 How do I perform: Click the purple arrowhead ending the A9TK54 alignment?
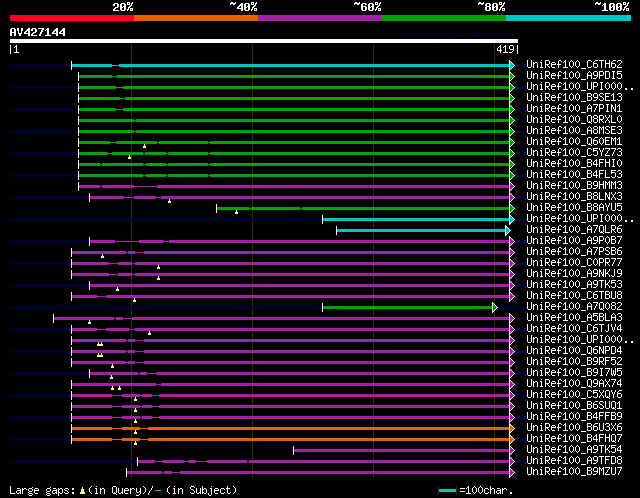(x=512, y=450)
